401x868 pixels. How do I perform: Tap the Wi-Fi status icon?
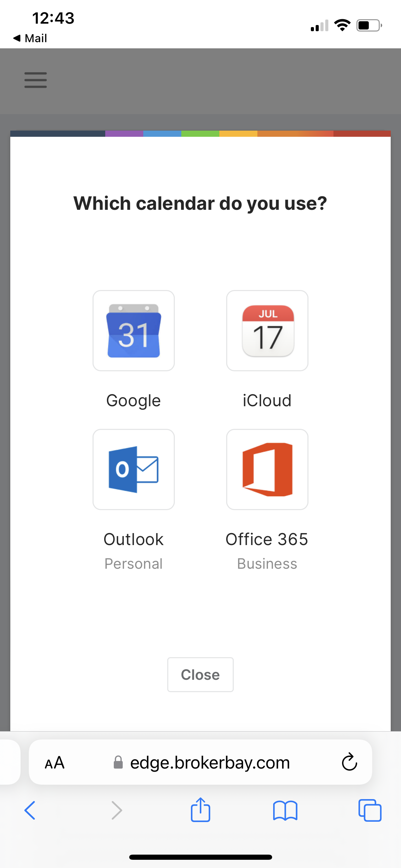tap(342, 25)
